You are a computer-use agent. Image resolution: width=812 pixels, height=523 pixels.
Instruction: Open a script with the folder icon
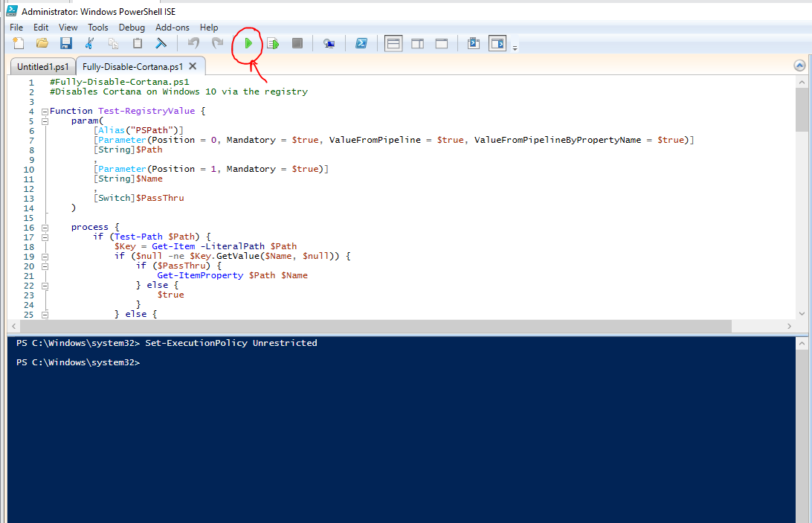point(42,44)
